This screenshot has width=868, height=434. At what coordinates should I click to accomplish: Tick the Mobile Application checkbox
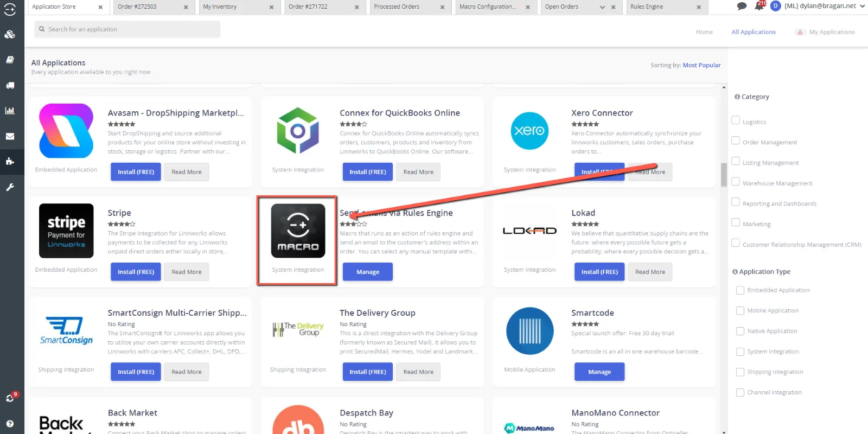(740, 311)
